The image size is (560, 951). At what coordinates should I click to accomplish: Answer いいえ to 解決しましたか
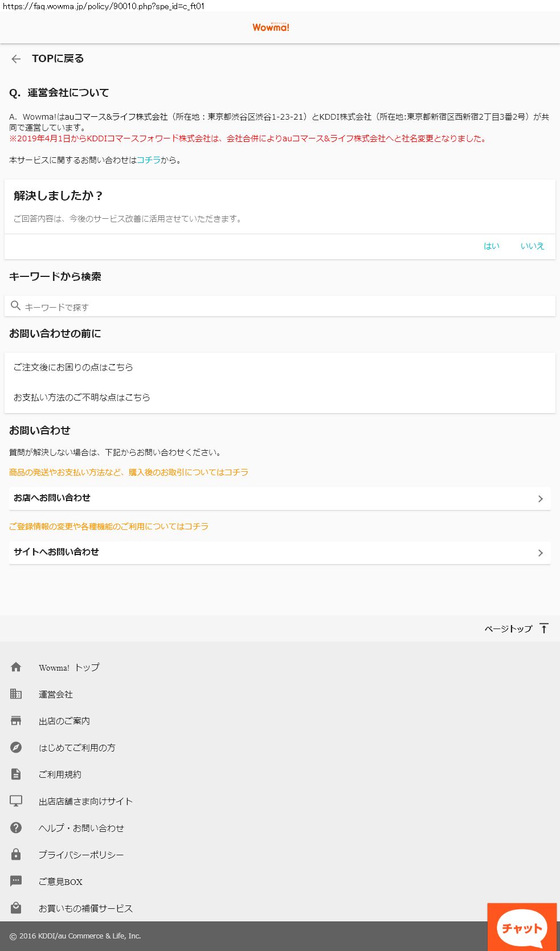[532, 246]
